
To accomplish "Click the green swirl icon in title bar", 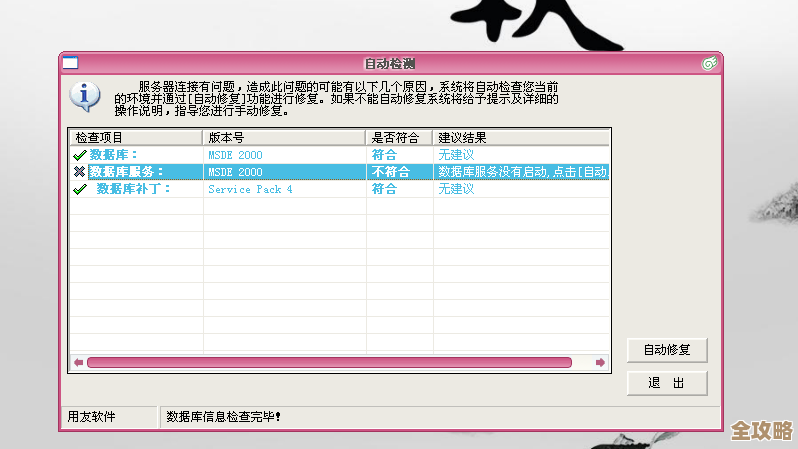I will (x=708, y=63).
